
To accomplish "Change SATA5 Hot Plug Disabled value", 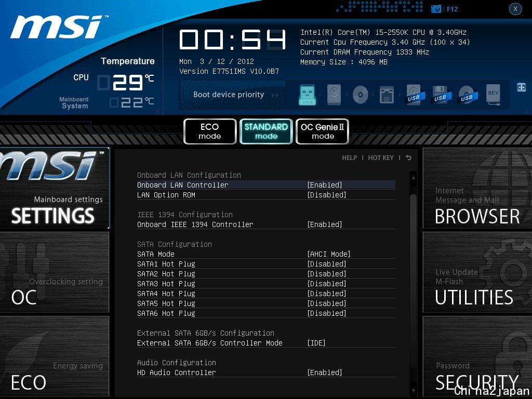I will (327, 303).
